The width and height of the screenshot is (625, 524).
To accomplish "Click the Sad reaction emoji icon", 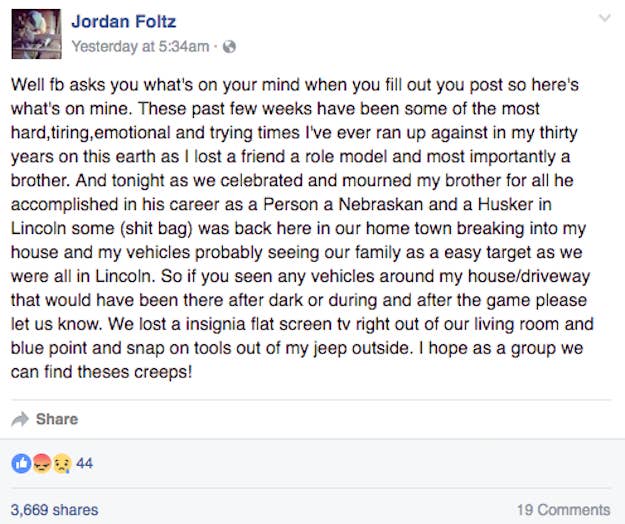I will 62,463.
